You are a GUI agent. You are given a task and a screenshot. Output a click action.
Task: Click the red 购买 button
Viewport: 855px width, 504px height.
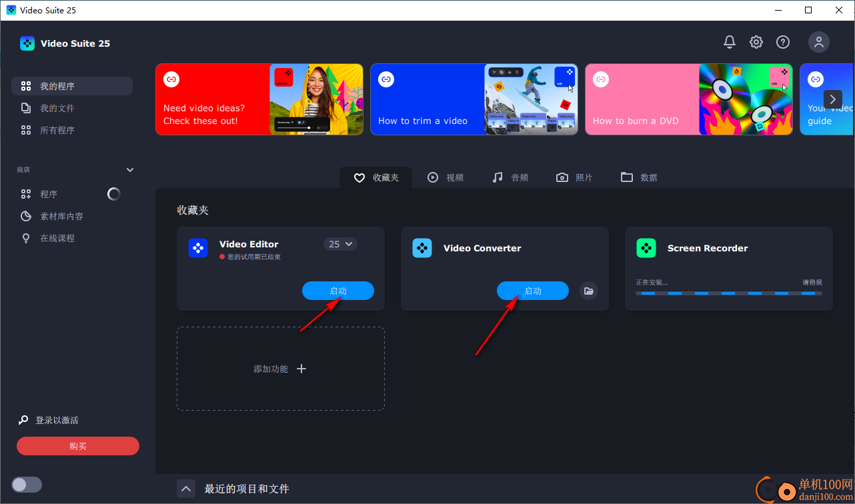click(78, 446)
